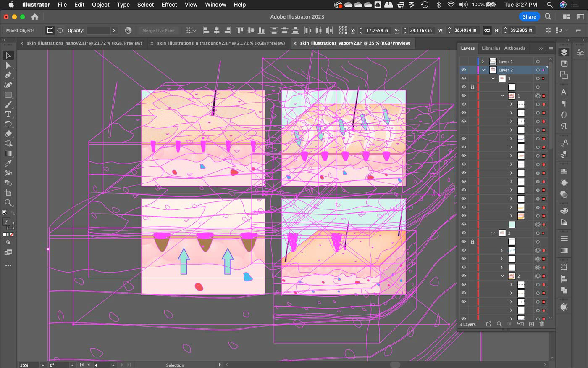Click the X coordinate field 17.7558 in
The height and width of the screenshot is (368, 588).
click(x=377, y=30)
